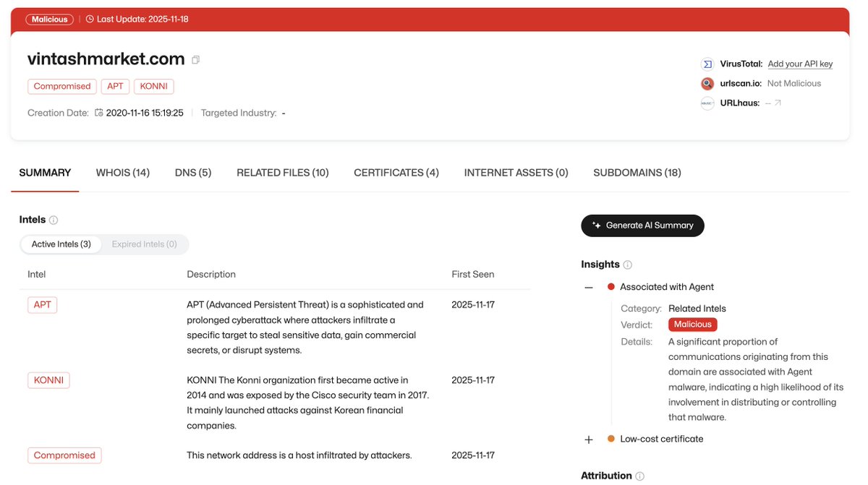Click creation date 2020-11-16 15:19:25

coord(145,113)
